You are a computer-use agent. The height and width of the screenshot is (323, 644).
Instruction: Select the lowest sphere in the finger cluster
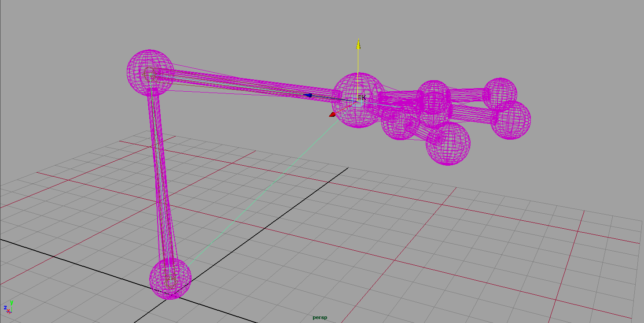coord(448,145)
